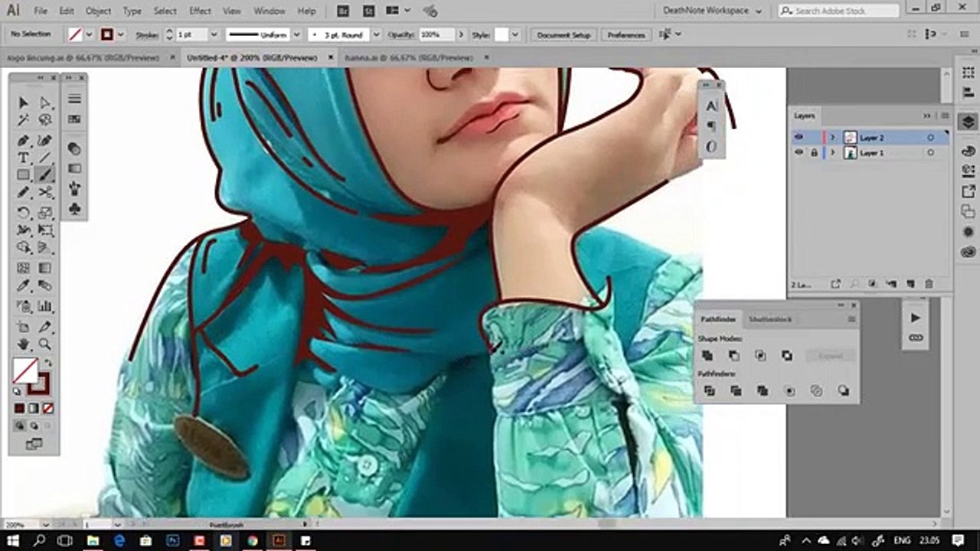Select the Selection (black arrow) tool

[24, 103]
